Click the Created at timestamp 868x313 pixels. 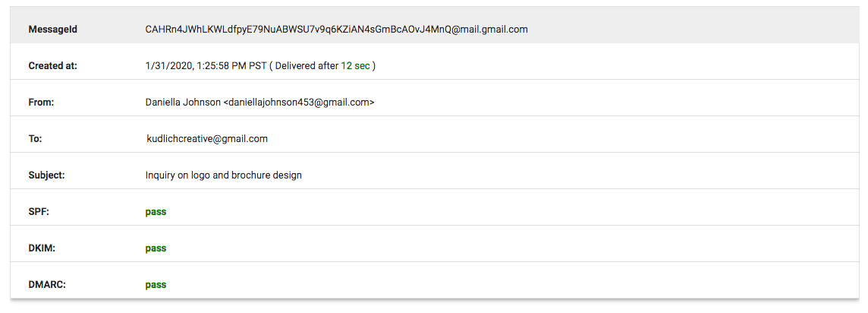206,66
